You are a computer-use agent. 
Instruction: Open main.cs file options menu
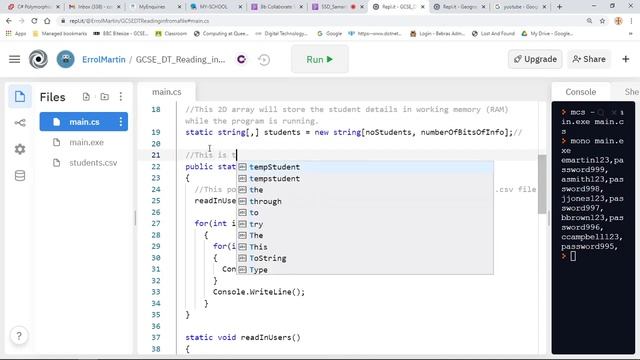121,122
